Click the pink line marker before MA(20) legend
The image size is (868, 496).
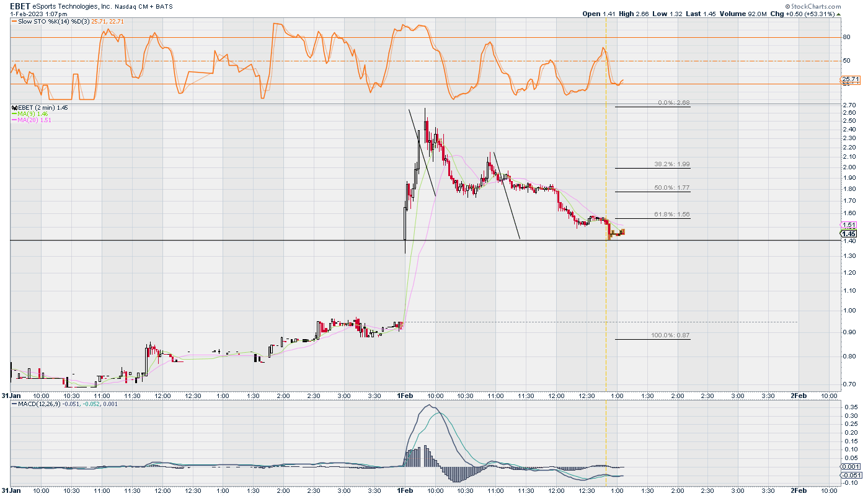[14, 120]
